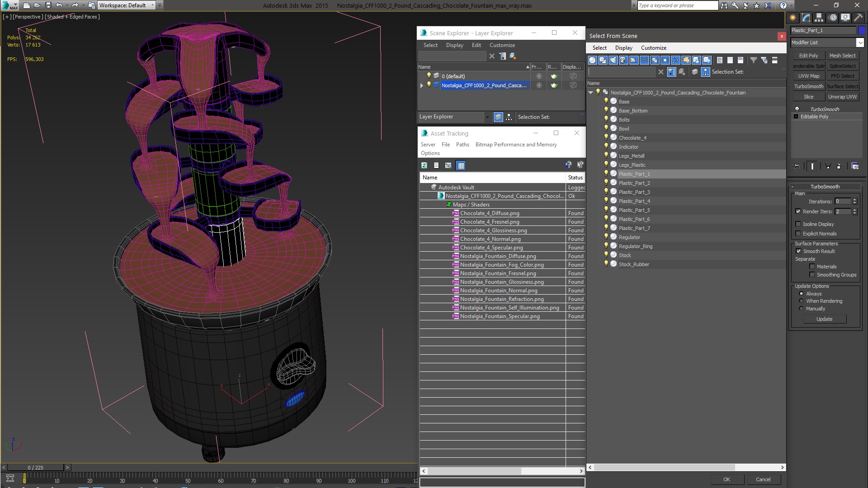Click the Unwrap UVW modifier button

coord(842,97)
